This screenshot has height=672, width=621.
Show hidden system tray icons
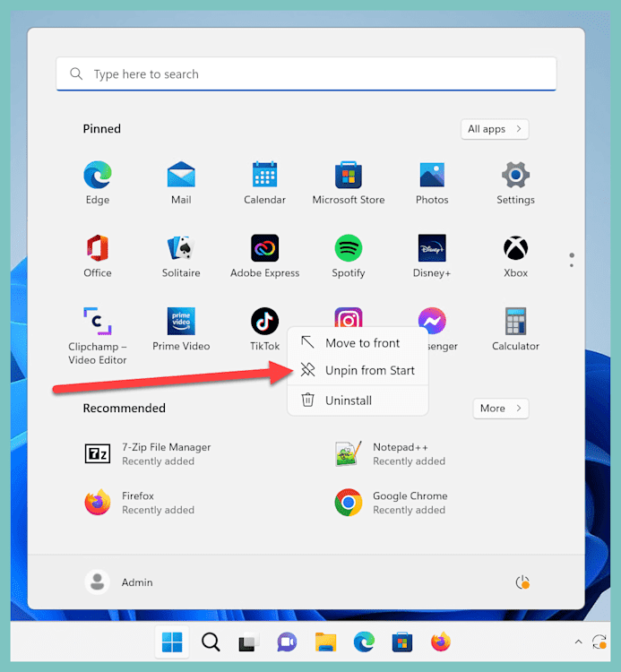[x=578, y=642]
